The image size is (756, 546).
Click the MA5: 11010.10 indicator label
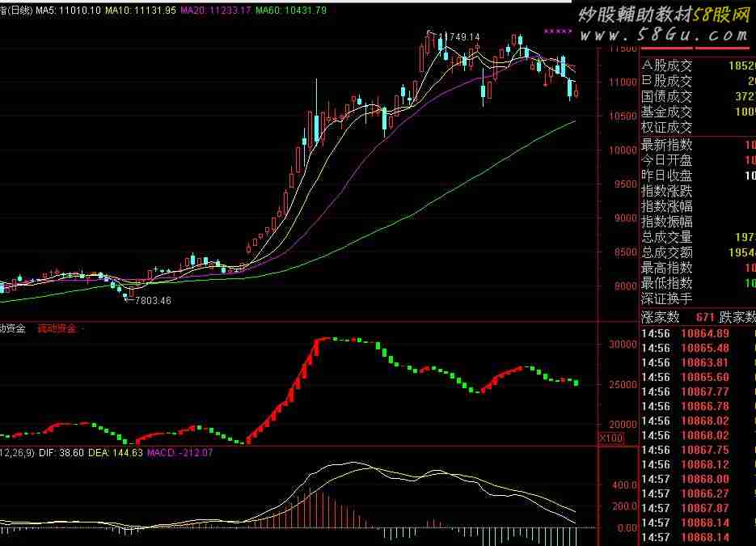[x=68, y=11]
